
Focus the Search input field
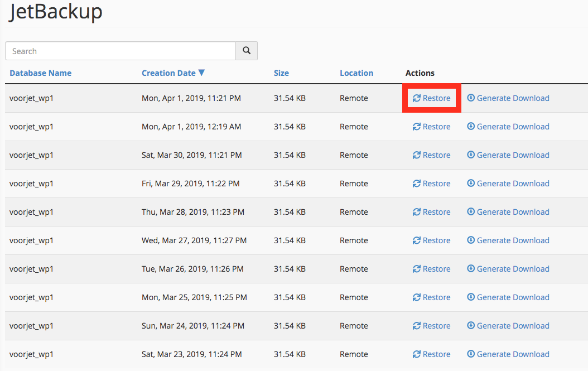tap(121, 51)
